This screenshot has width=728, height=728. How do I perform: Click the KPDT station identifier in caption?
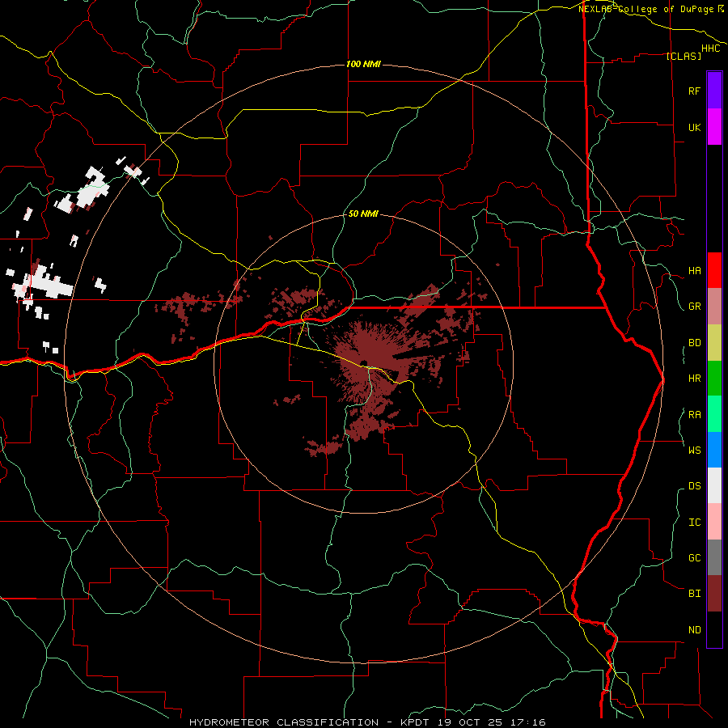tap(413, 722)
